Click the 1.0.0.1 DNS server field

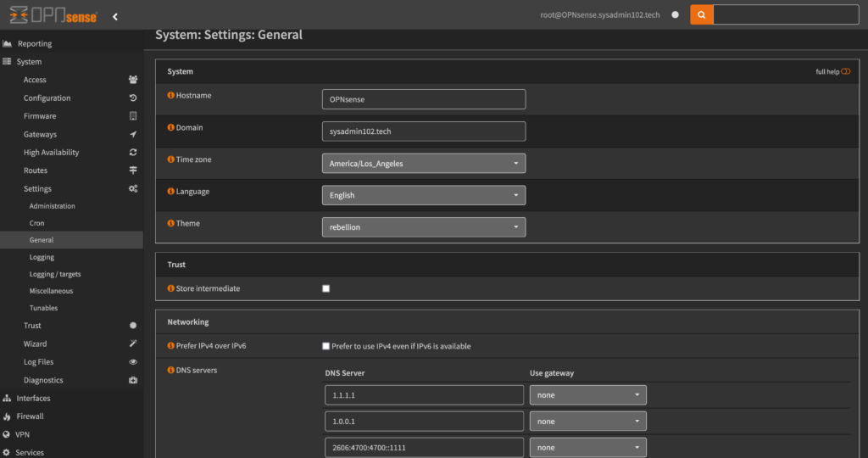coord(424,422)
